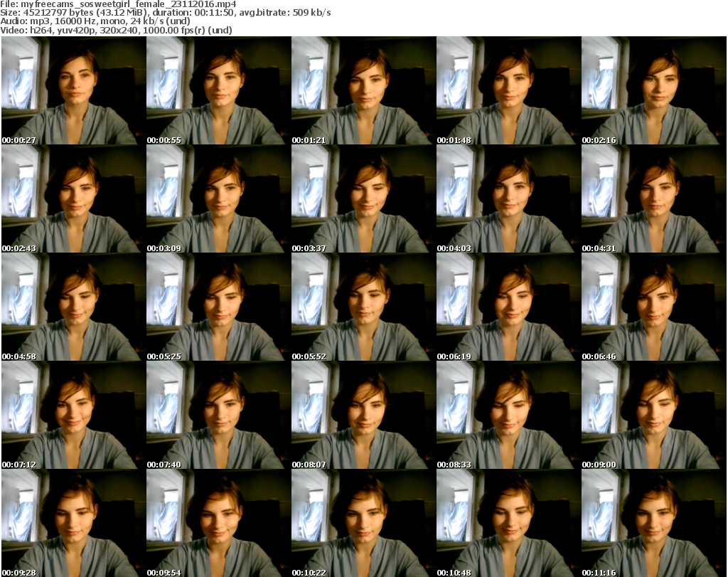Pick the frame marked 00:08:07
728x577 pixels.
pyautogui.click(x=363, y=415)
